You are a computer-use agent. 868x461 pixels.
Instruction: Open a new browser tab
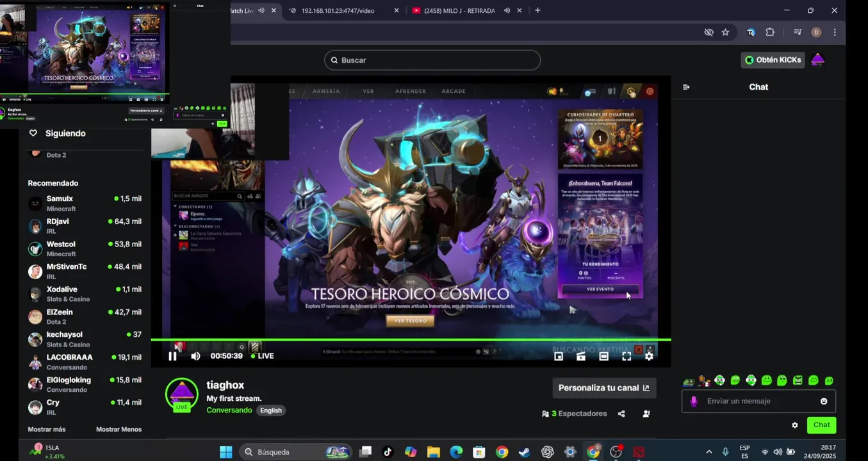537,10
